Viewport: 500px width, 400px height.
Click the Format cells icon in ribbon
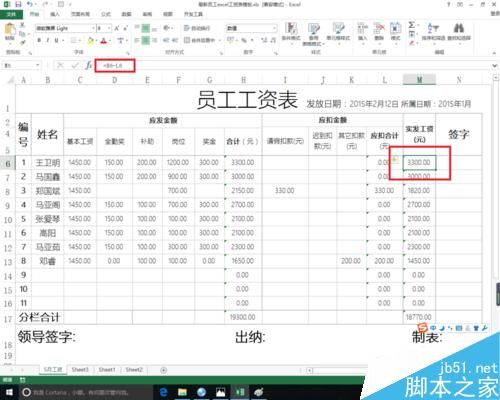coord(395,29)
